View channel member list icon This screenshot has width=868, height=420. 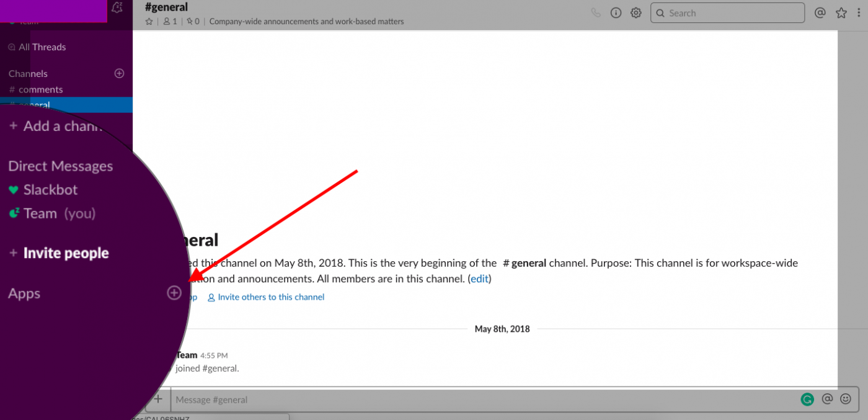(x=168, y=20)
